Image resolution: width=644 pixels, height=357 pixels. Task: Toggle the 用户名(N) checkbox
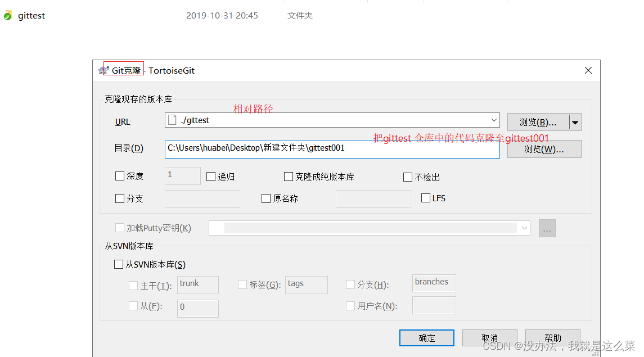(x=350, y=306)
